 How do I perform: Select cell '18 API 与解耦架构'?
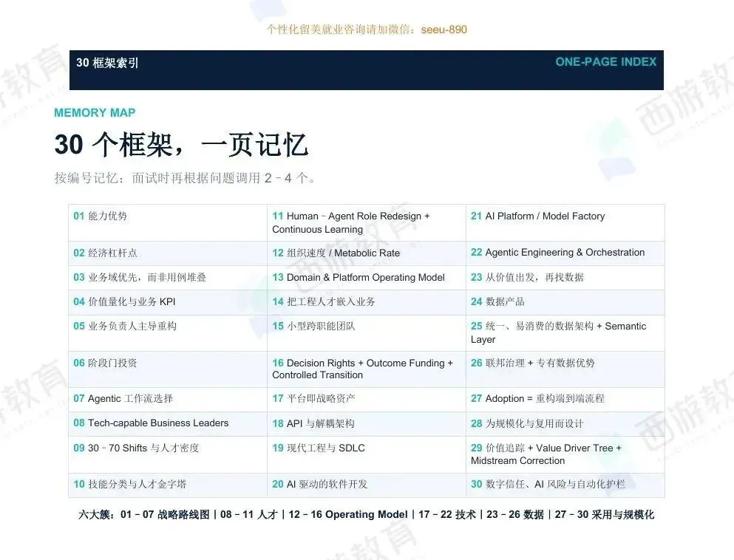click(367, 424)
